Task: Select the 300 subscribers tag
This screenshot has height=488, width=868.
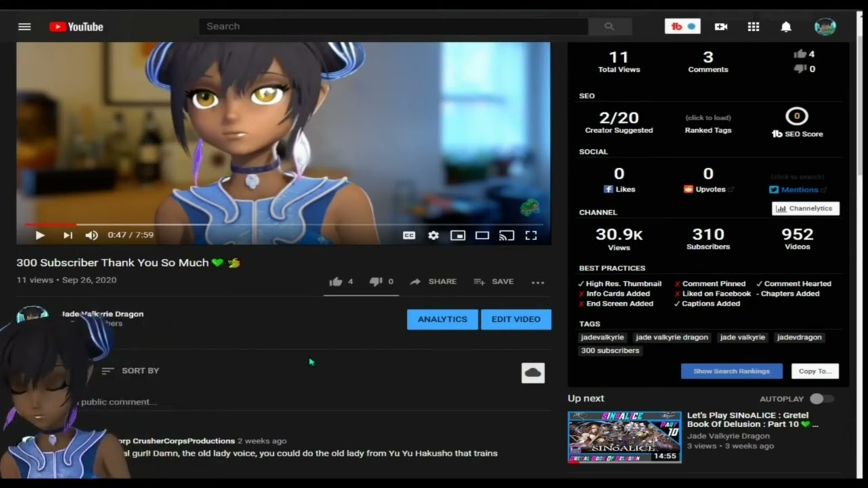Action: (x=610, y=351)
